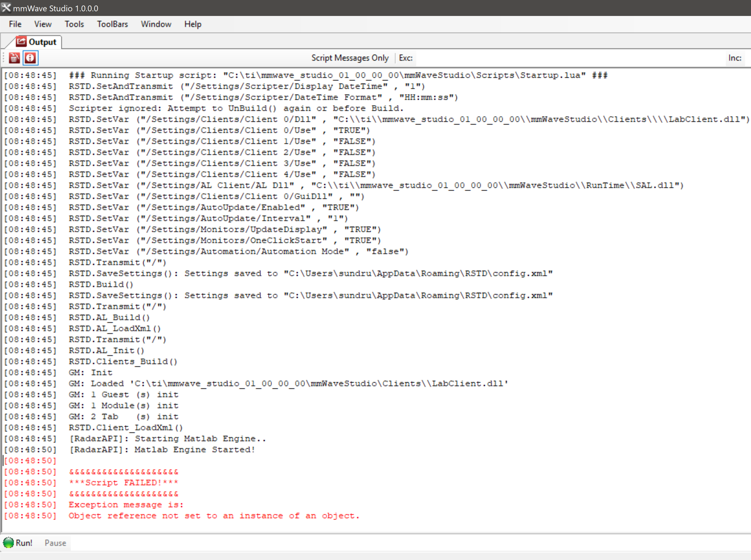Toggle Script Messages Only filter
751x560 pixels.
350,58
